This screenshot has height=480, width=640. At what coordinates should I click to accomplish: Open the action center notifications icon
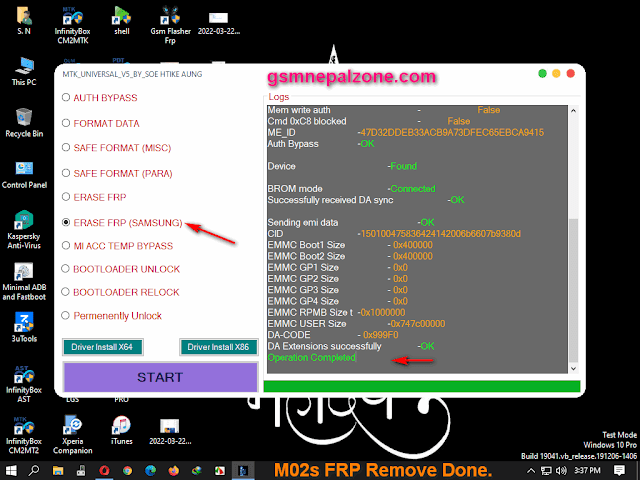pos(619,471)
